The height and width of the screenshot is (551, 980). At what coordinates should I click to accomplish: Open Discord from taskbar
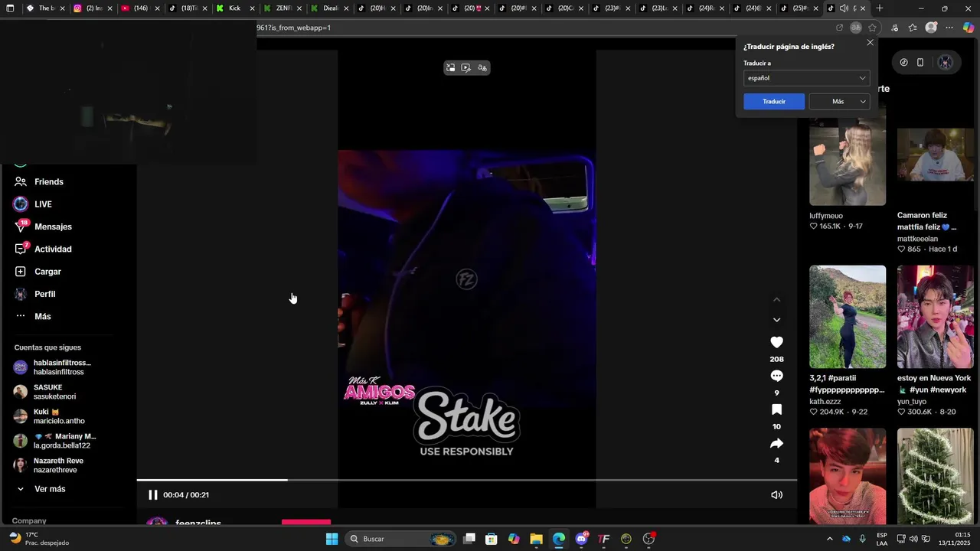click(x=581, y=539)
